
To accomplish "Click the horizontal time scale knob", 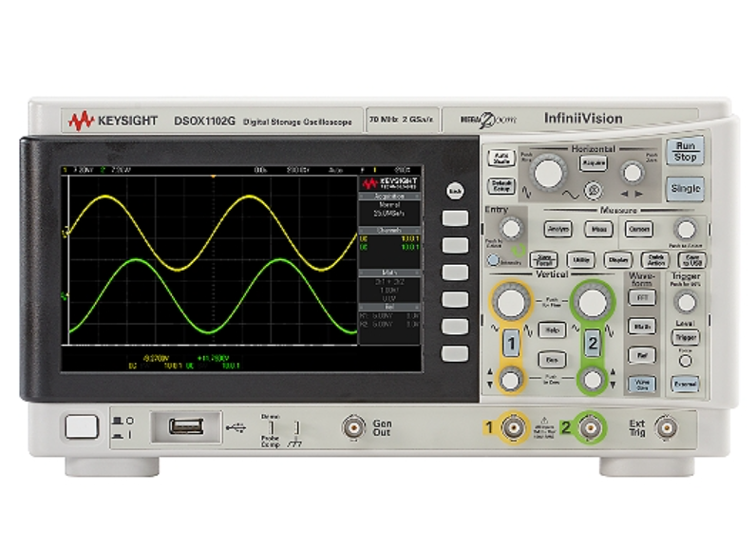I will click(x=548, y=173).
